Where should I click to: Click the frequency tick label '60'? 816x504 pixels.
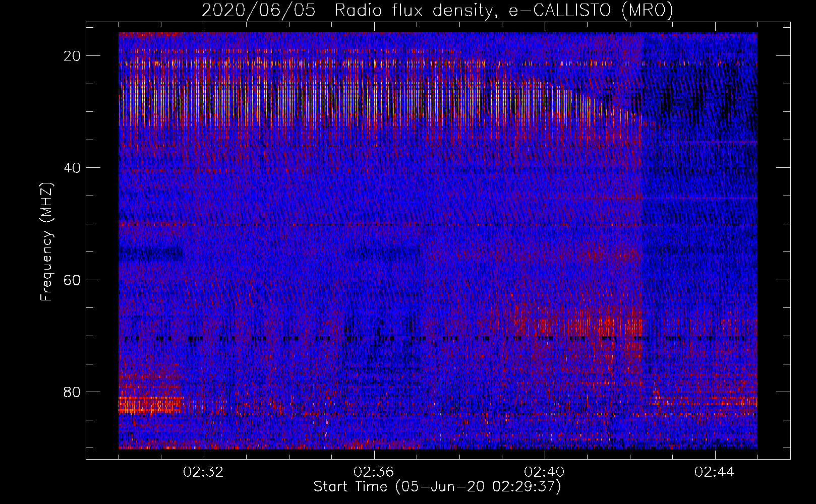click(x=72, y=280)
